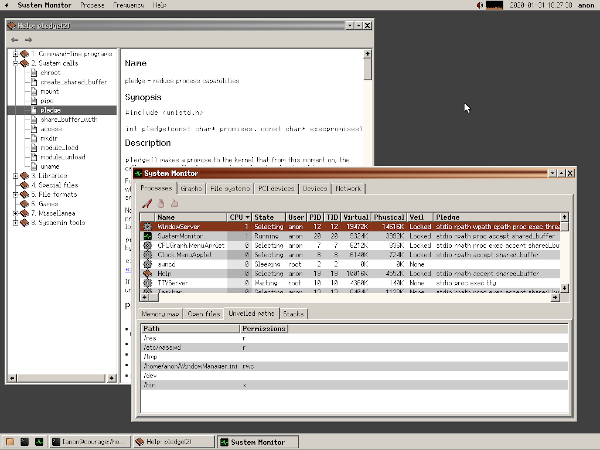This screenshot has width=600, height=450.
Task: Click the Pledge column header
Action: point(497,217)
